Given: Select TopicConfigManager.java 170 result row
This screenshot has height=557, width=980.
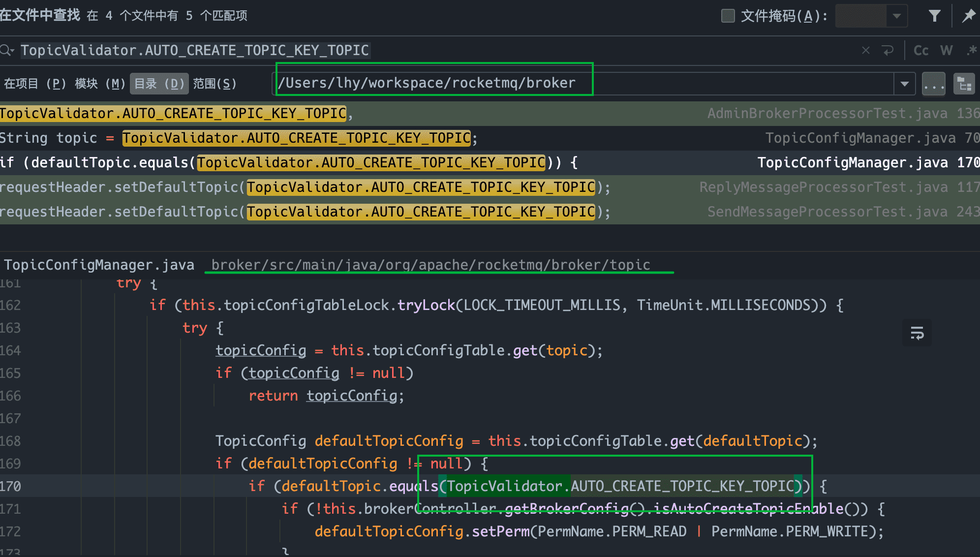Looking at the screenshot, I should pos(490,163).
